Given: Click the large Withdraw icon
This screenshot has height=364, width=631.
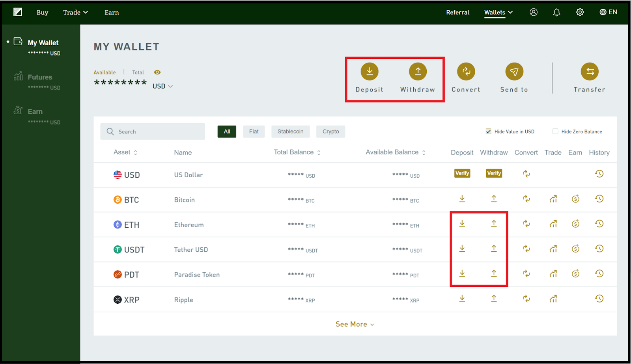Looking at the screenshot, I should point(418,71).
